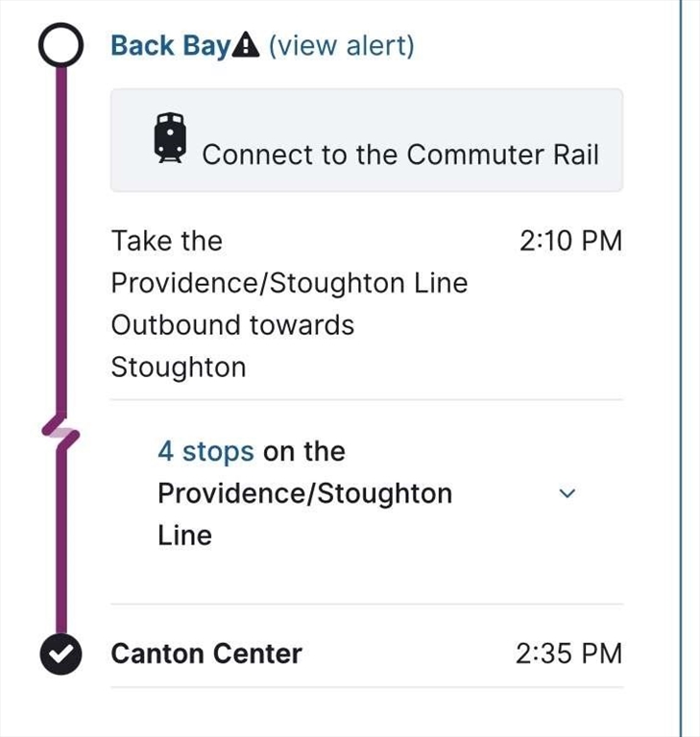Open the Back Bay station link
The width and height of the screenshot is (700, 737).
click(171, 46)
